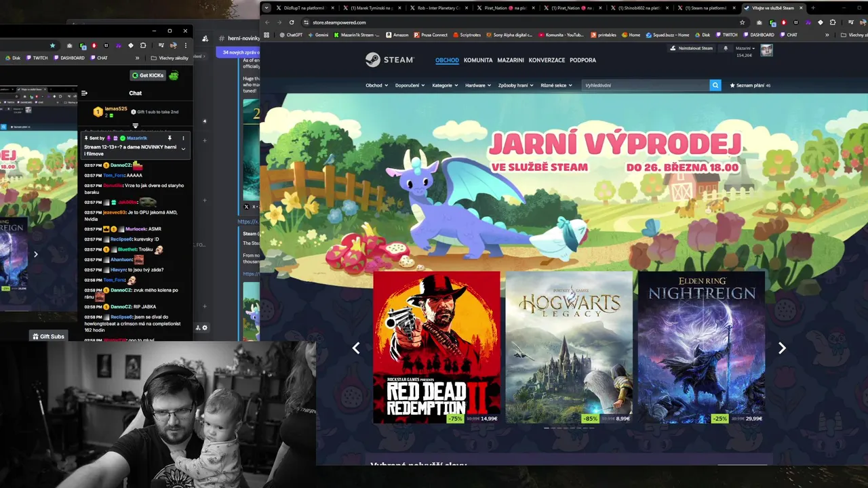
Task: Collapse the Kick chat with the arrow-lines icon
Action: (x=84, y=93)
